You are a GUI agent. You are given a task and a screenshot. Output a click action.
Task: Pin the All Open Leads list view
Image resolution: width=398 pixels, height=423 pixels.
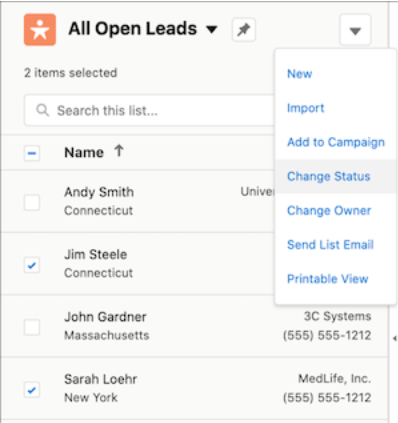click(244, 30)
